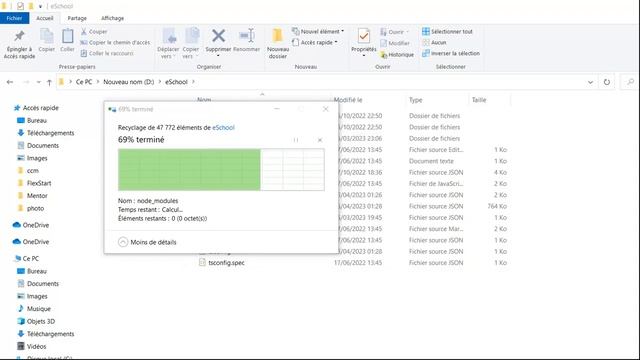Choose Aucun selection option
This screenshot has width=640, height=360.
(x=434, y=42)
